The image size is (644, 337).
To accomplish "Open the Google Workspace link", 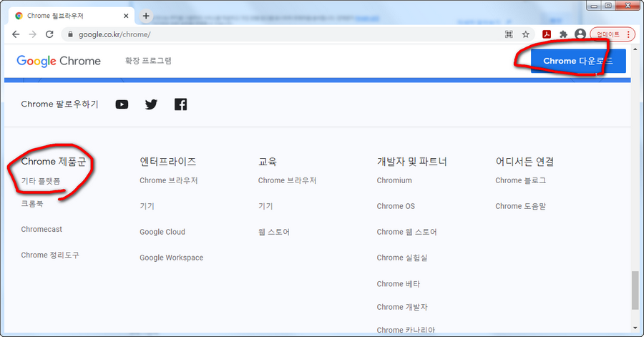I will coord(171,258).
